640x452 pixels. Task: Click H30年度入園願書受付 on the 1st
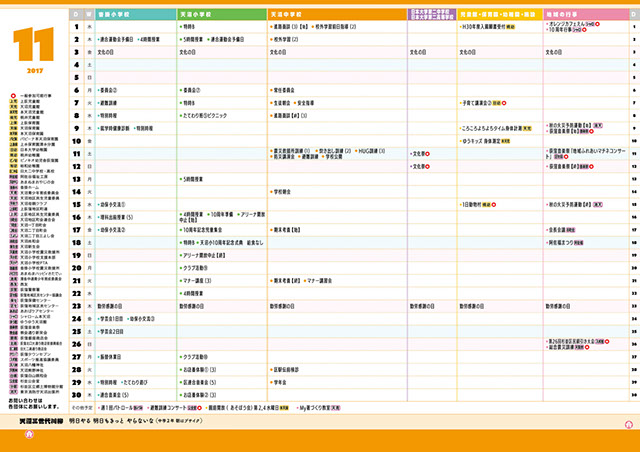tap(483, 27)
